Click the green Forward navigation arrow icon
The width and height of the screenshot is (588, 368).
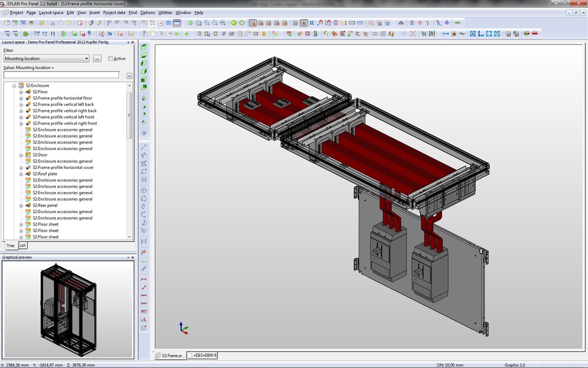click(x=240, y=22)
